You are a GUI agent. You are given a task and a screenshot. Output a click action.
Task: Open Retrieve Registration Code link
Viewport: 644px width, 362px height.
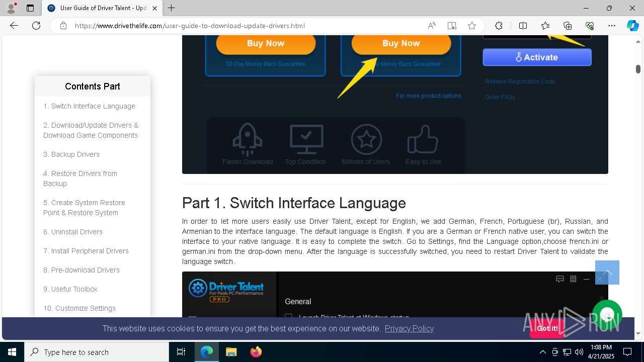coord(520,81)
